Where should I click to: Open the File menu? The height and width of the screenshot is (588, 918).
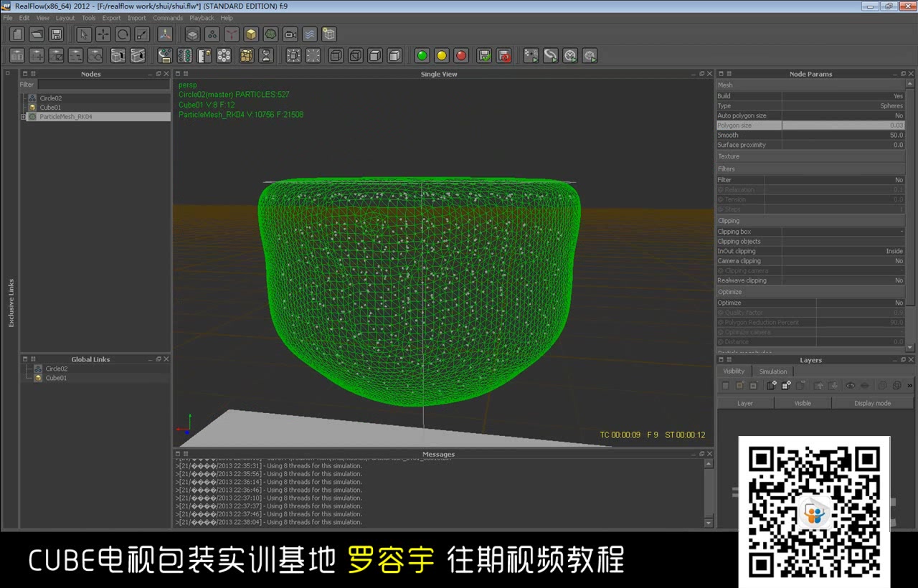pyautogui.click(x=8, y=18)
